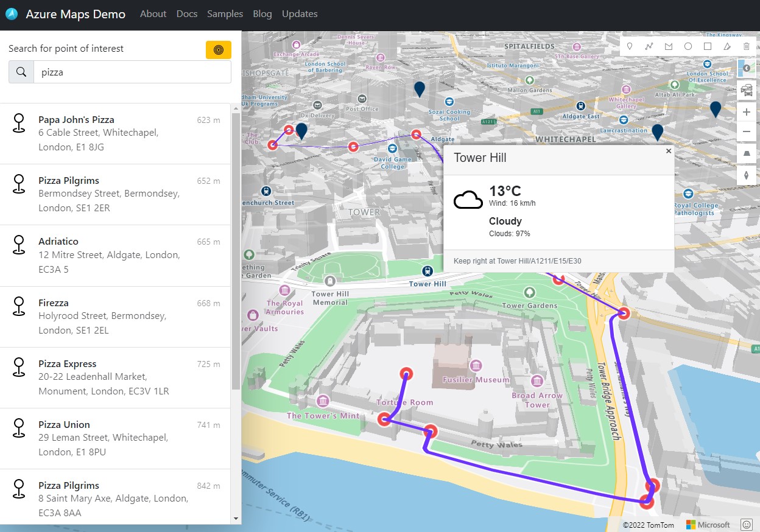Click the yellow locate target button
This screenshot has height=532, width=760.
(x=219, y=49)
